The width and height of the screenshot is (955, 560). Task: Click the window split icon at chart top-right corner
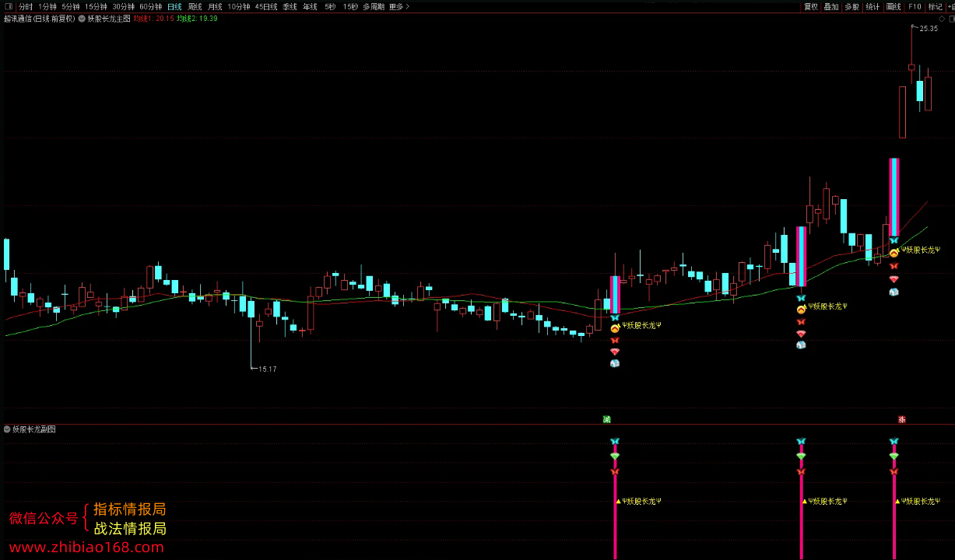click(x=950, y=18)
